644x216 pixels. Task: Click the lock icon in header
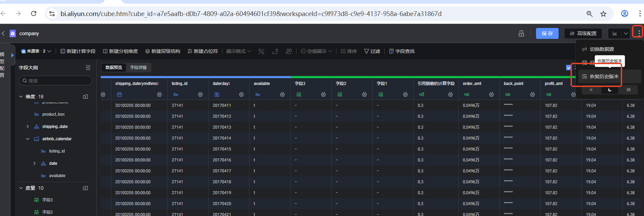click(x=521, y=33)
